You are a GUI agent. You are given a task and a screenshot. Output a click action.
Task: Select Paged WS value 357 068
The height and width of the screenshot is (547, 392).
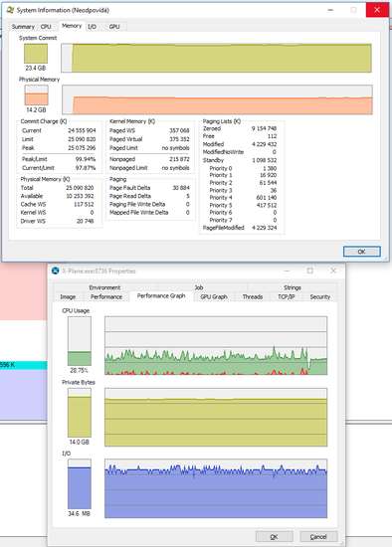click(179, 130)
